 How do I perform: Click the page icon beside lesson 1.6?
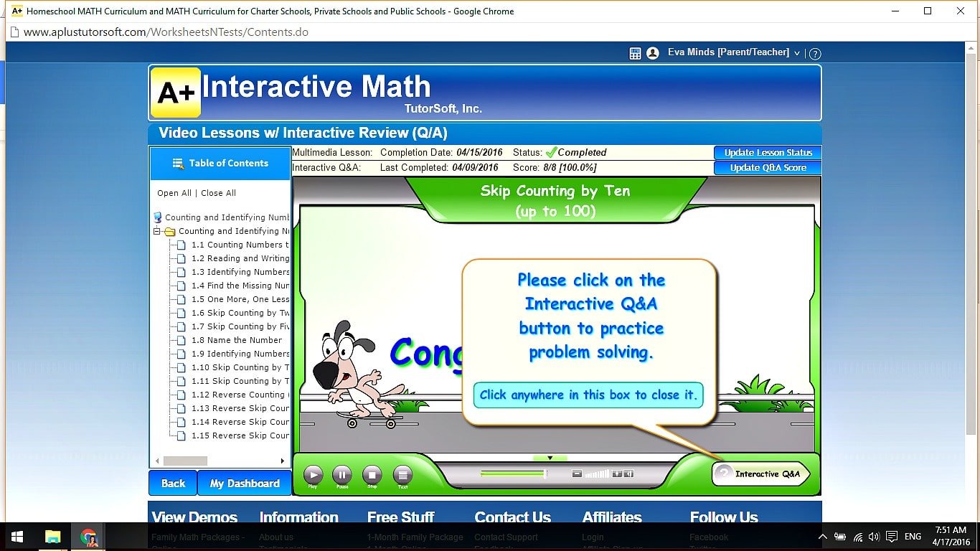tap(181, 313)
